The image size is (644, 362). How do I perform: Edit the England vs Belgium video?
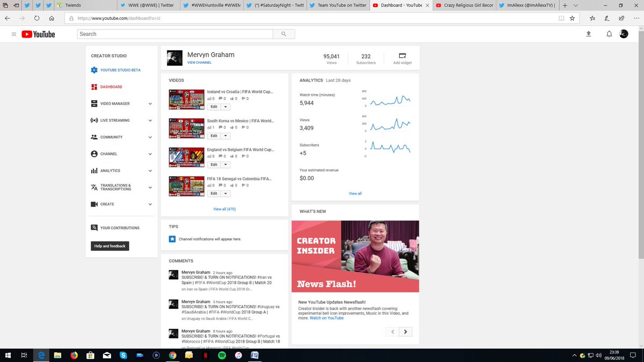[214, 165]
